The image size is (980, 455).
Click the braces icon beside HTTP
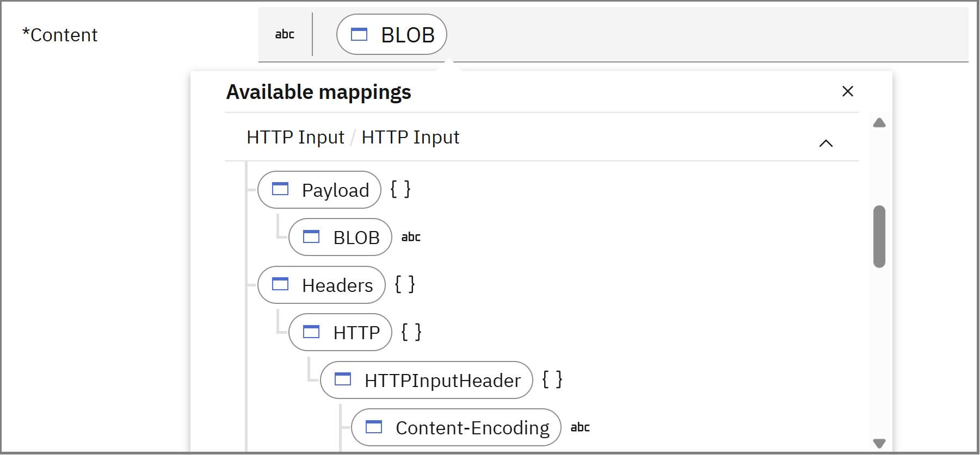pyautogui.click(x=411, y=332)
